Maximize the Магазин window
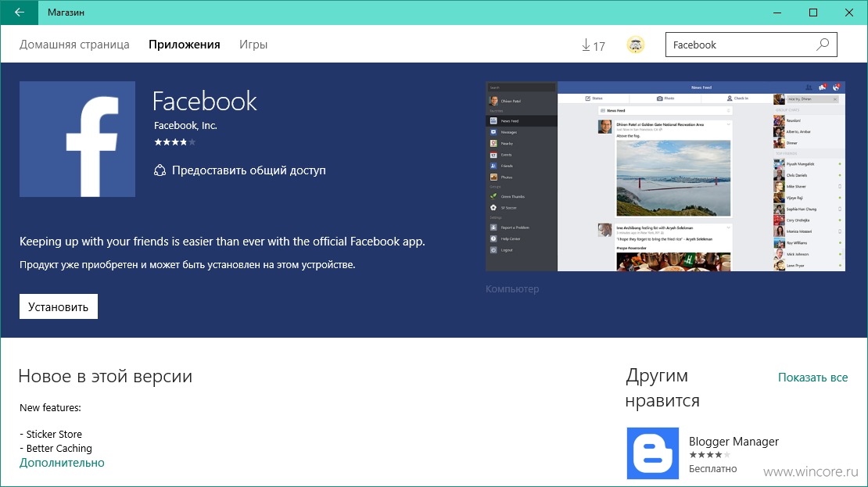 (x=813, y=13)
